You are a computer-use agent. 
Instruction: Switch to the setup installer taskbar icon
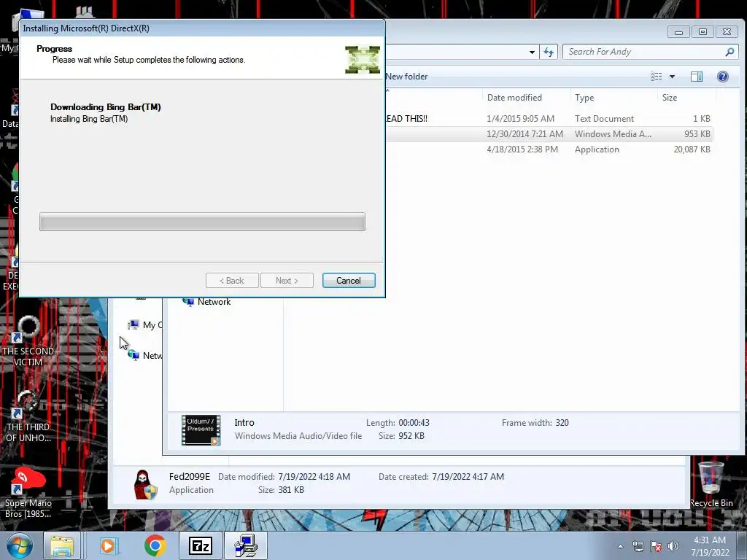point(246,545)
